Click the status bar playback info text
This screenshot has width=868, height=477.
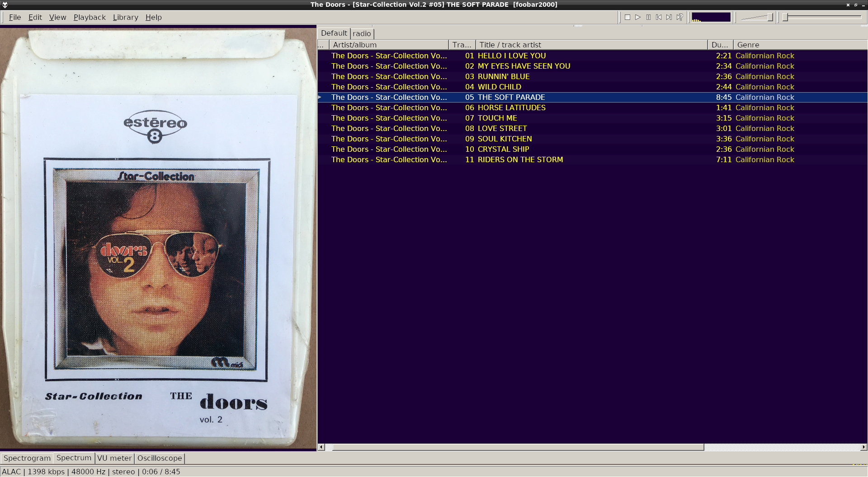91,472
